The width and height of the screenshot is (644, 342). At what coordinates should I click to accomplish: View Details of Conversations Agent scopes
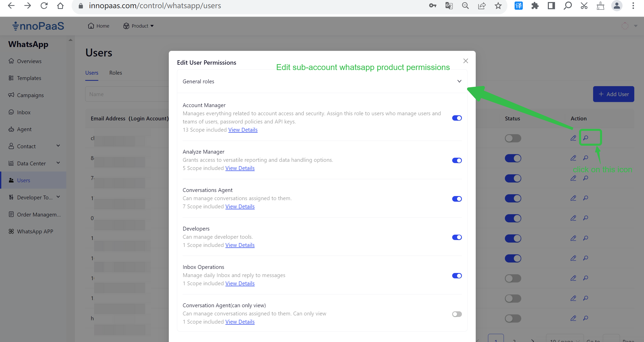click(x=240, y=207)
